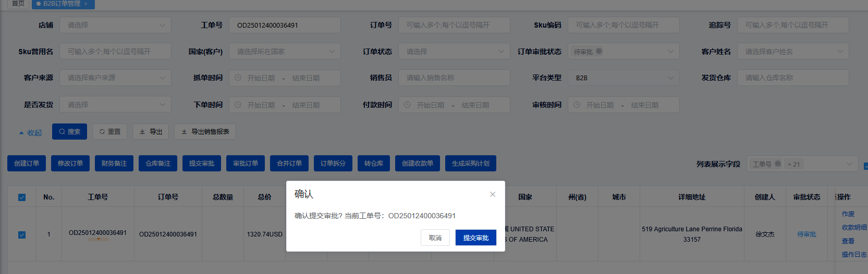Close the 确认 dialog with X icon
This screenshot has height=274, width=868.
pos(493,194)
